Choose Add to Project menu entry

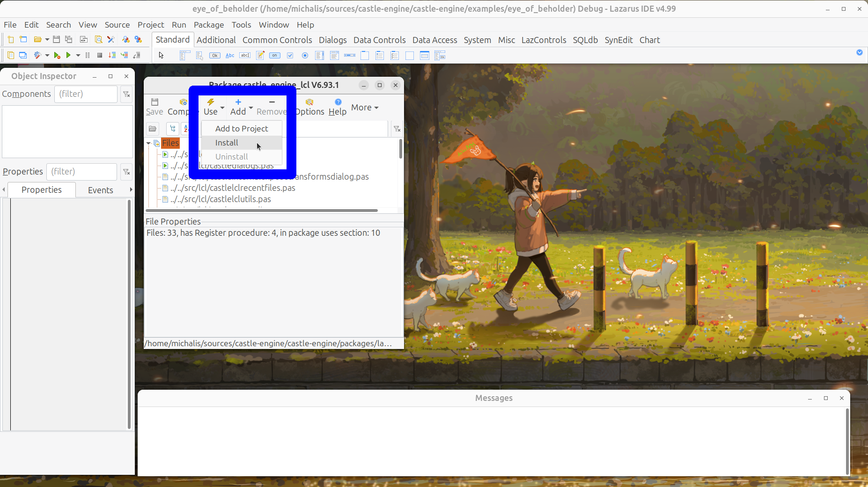pos(242,129)
